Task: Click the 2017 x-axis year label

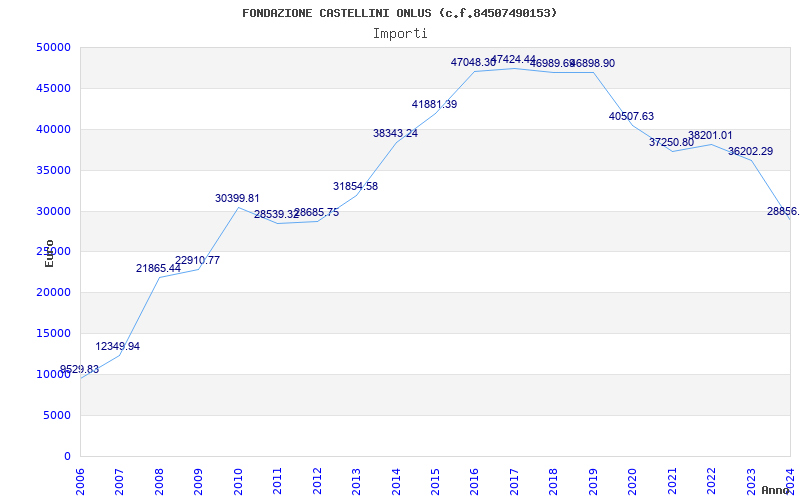Action: point(515,482)
